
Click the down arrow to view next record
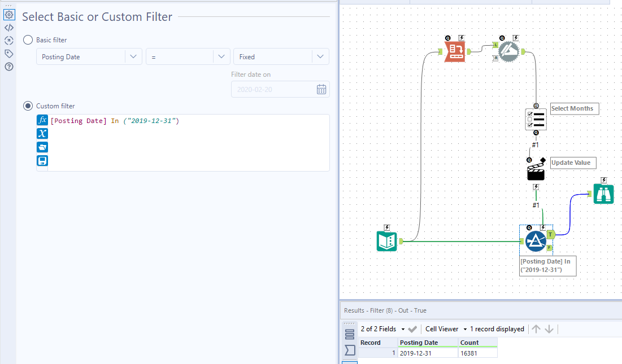pos(547,328)
